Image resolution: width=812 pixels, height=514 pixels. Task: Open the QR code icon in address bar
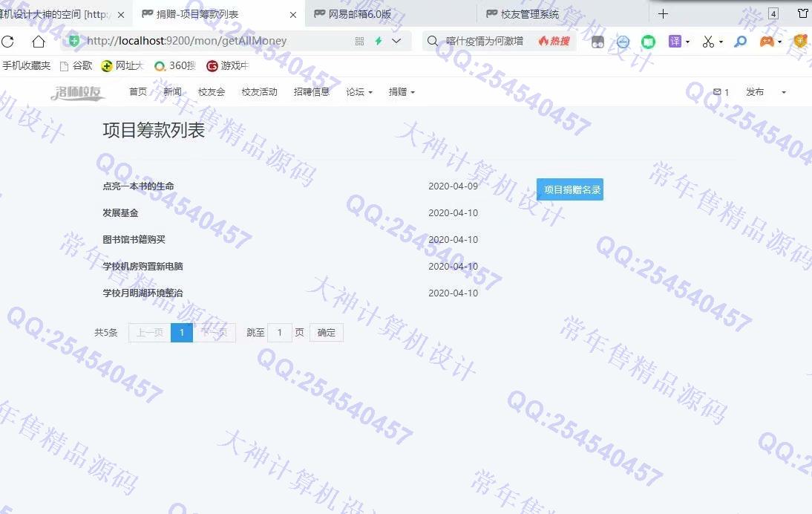359,41
